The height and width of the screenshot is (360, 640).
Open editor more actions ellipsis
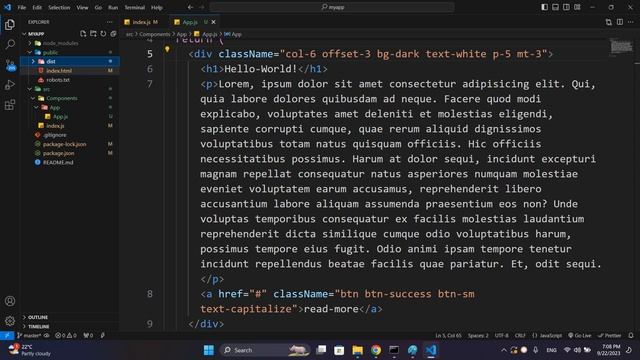[631, 22]
